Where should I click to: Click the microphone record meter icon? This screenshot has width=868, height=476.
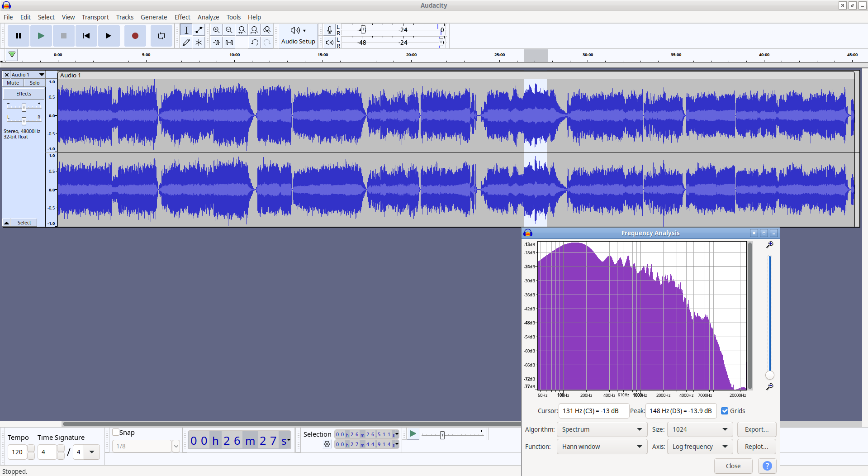click(x=330, y=30)
